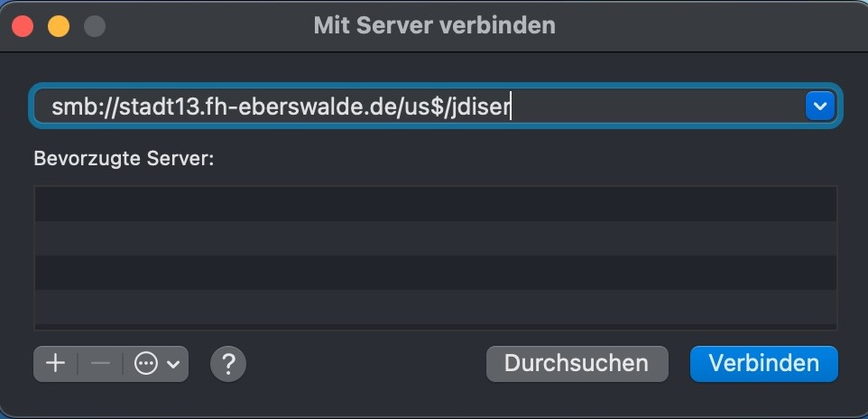Select the third row in favorite servers list

click(x=436, y=272)
